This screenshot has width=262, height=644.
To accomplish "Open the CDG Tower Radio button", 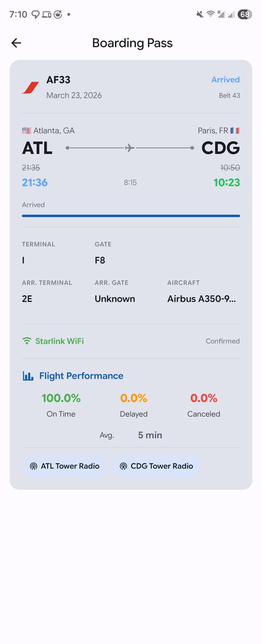I will [x=156, y=466].
